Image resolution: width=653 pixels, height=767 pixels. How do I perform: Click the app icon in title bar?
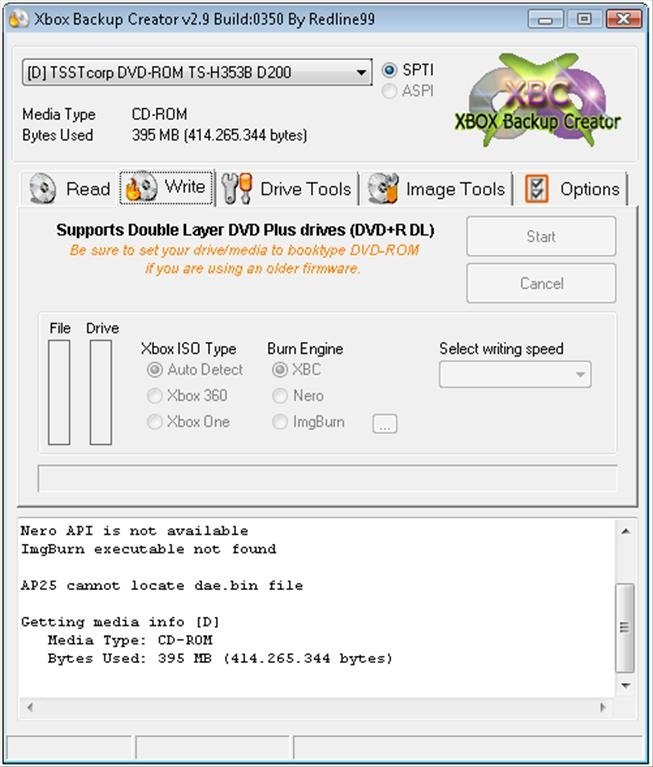tap(19, 19)
